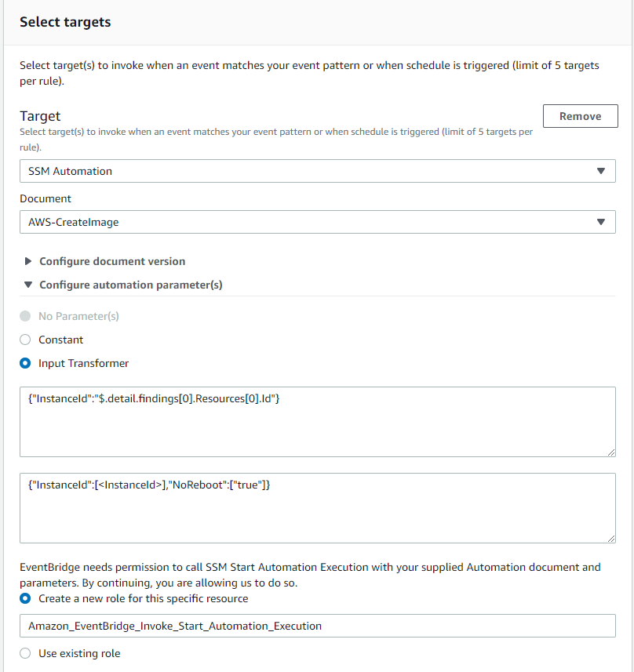Choose the Use existing role radio button
This screenshot has width=634, height=672.
(x=26, y=653)
